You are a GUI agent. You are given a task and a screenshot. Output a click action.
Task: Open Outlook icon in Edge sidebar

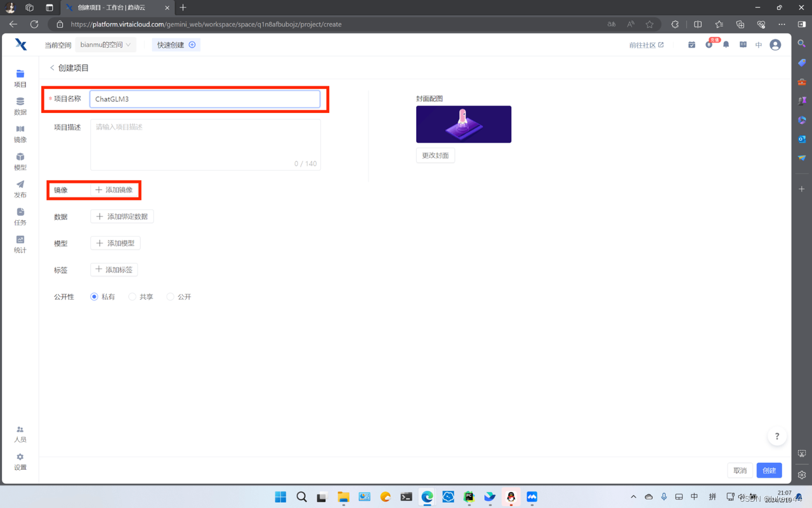tap(802, 138)
